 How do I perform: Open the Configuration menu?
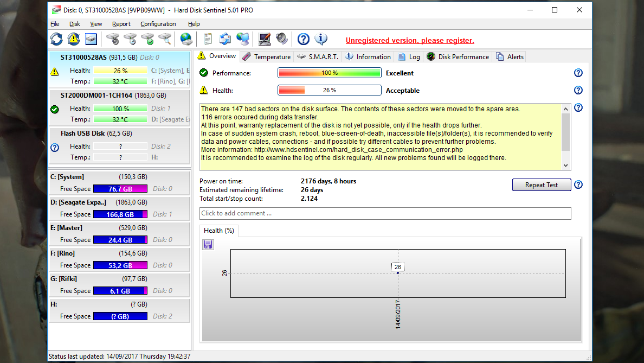pyautogui.click(x=158, y=24)
